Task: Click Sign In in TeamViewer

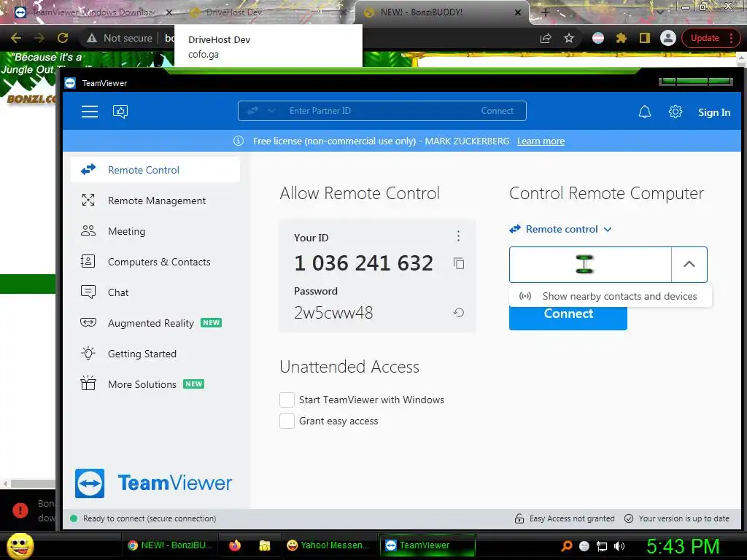Action: pyautogui.click(x=713, y=112)
